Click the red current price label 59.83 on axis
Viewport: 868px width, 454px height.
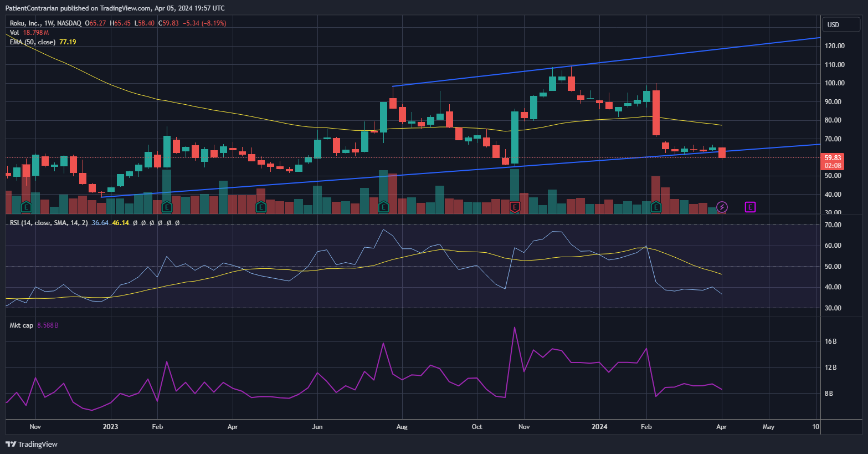tap(833, 158)
